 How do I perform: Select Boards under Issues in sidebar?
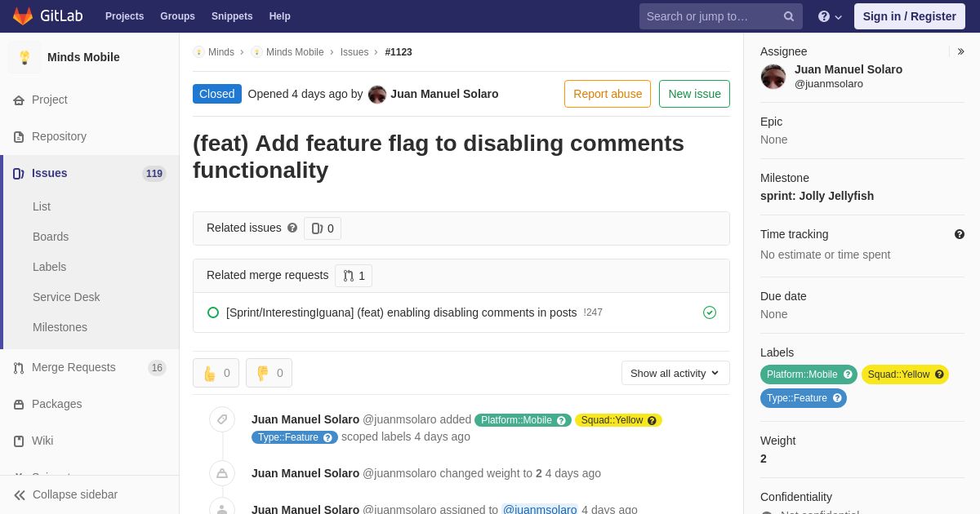51,237
